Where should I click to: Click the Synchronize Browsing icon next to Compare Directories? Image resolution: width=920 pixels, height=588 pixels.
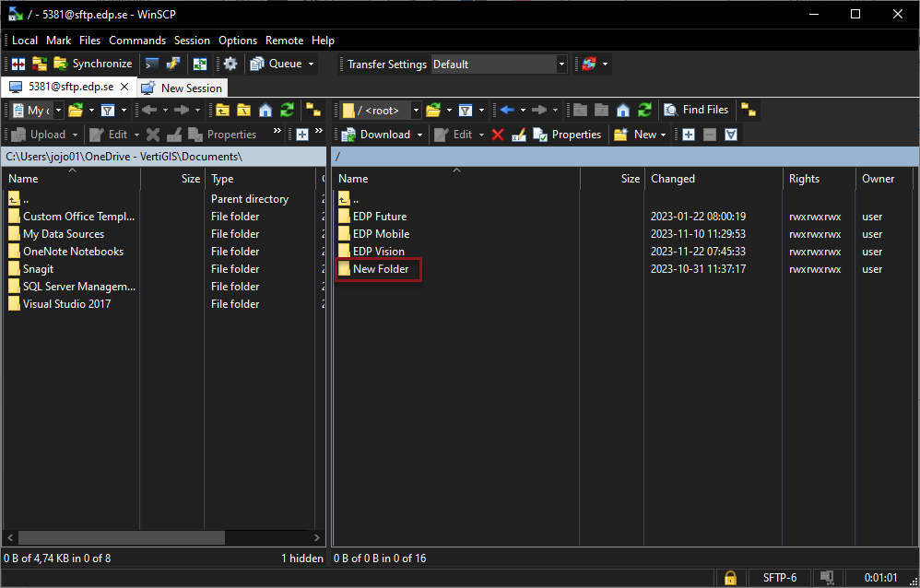[x=39, y=64]
